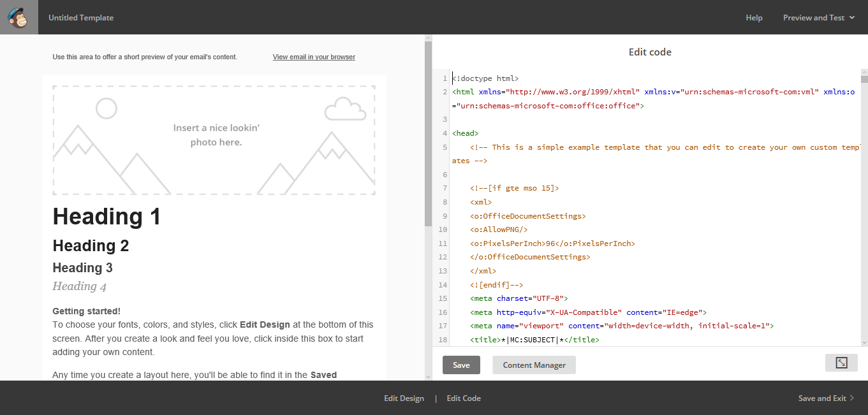868x415 pixels.
Task: Click Save and Exit
Action: [822, 398]
